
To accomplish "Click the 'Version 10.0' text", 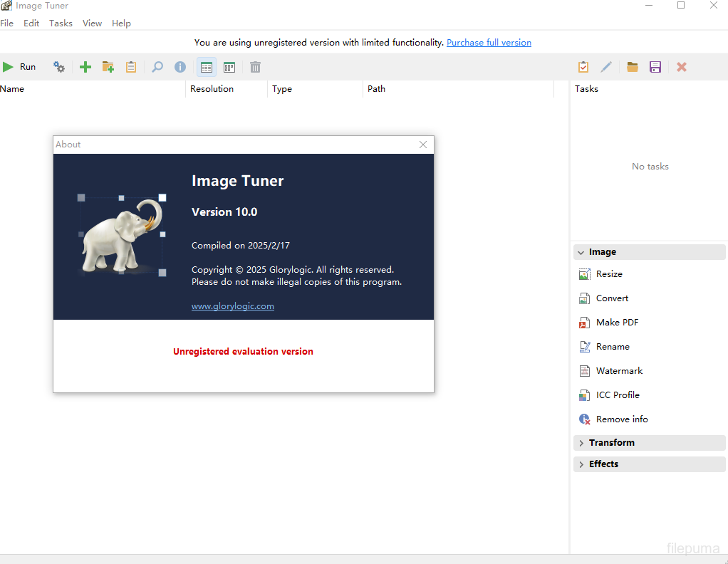I will click(224, 211).
